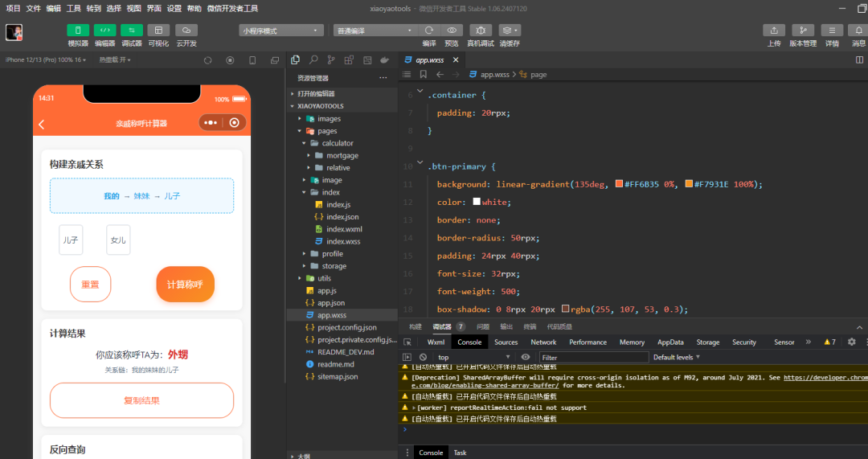Click the 重置 button in simulator

pos(90,284)
